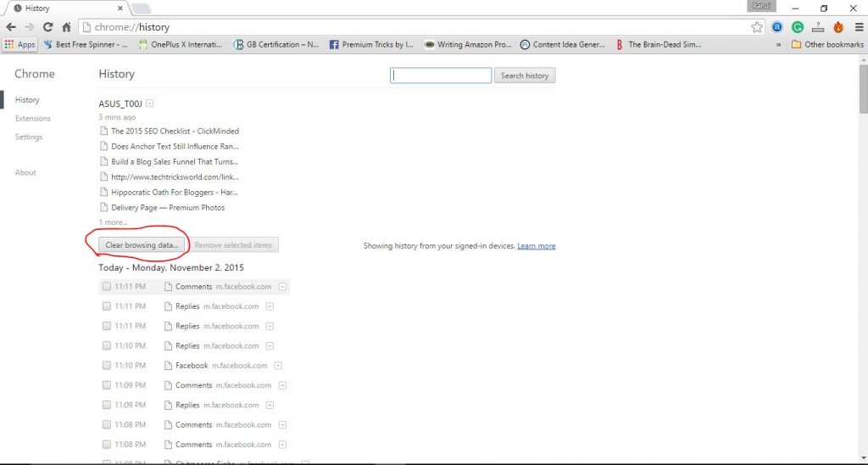Open the 11:10 PM Facebook history link
The width and height of the screenshot is (868, 465).
coord(192,365)
